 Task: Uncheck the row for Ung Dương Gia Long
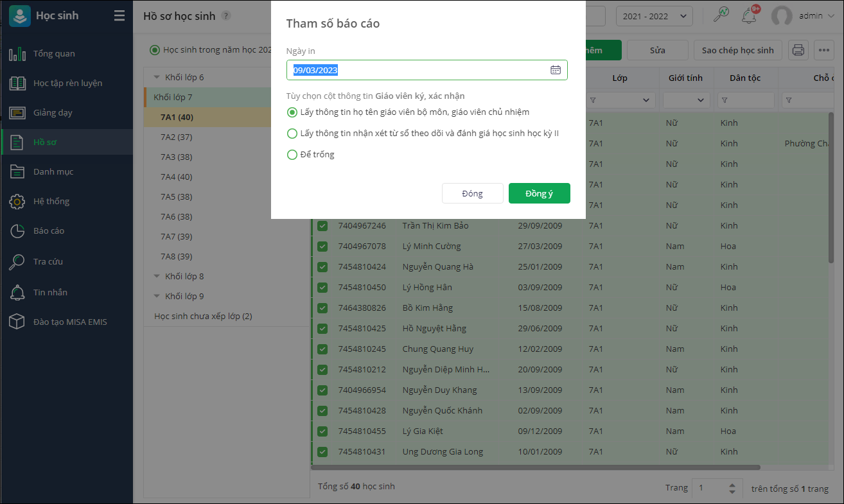coord(322,452)
